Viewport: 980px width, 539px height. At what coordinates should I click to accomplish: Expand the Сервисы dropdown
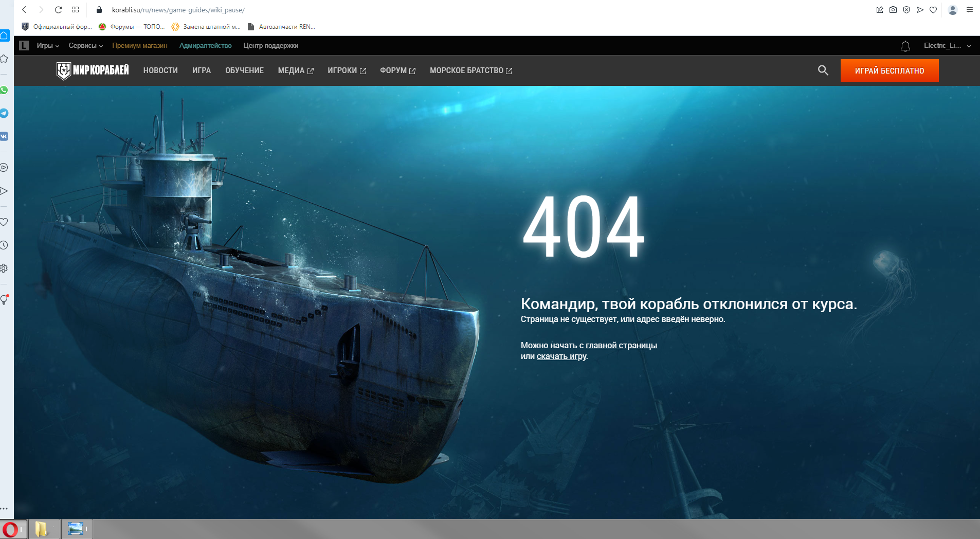[x=86, y=46]
